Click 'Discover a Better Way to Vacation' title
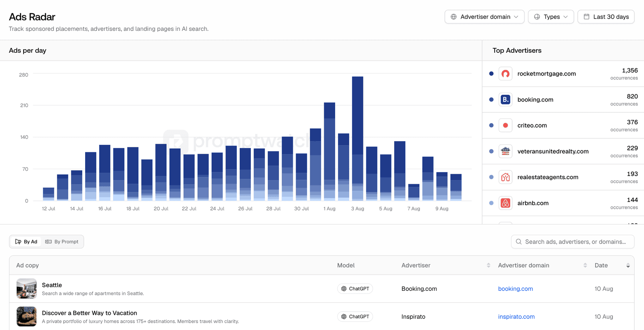This screenshot has height=330, width=644. click(89, 313)
